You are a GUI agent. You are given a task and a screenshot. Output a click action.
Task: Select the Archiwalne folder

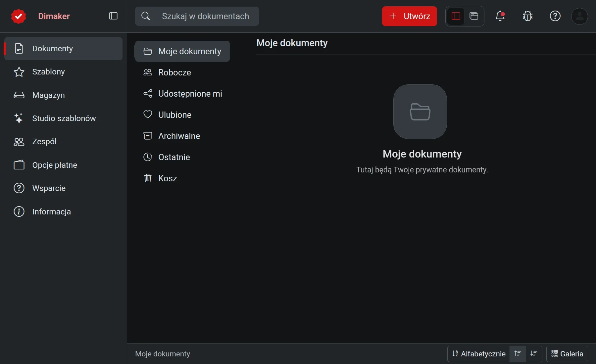(182, 136)
